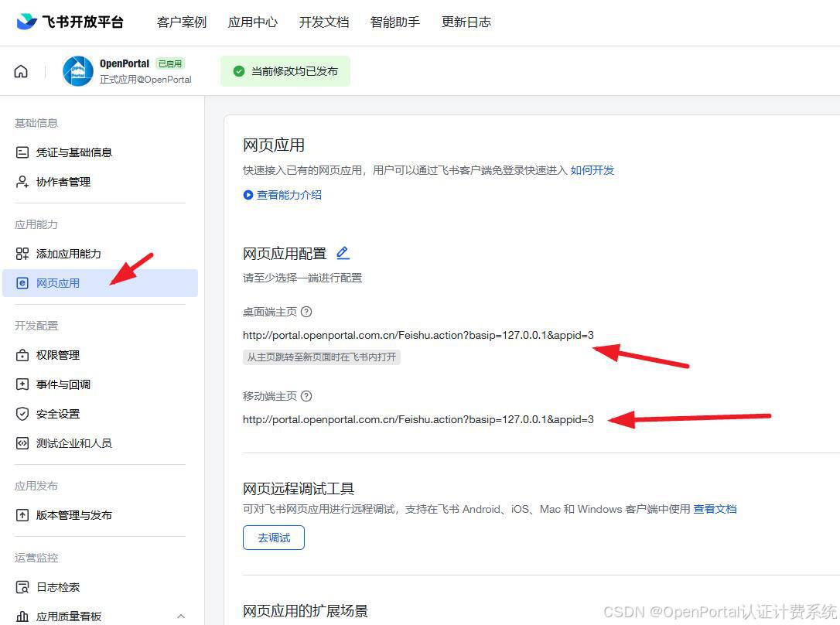Click help icon next to 移动端主页

tap(306, 396)
